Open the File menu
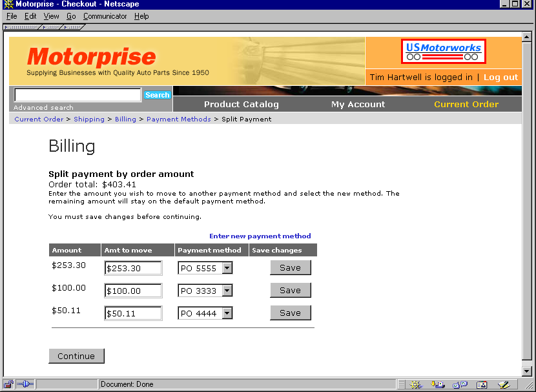The height and width of the screenshot is (392, 536). coord(12,16)
